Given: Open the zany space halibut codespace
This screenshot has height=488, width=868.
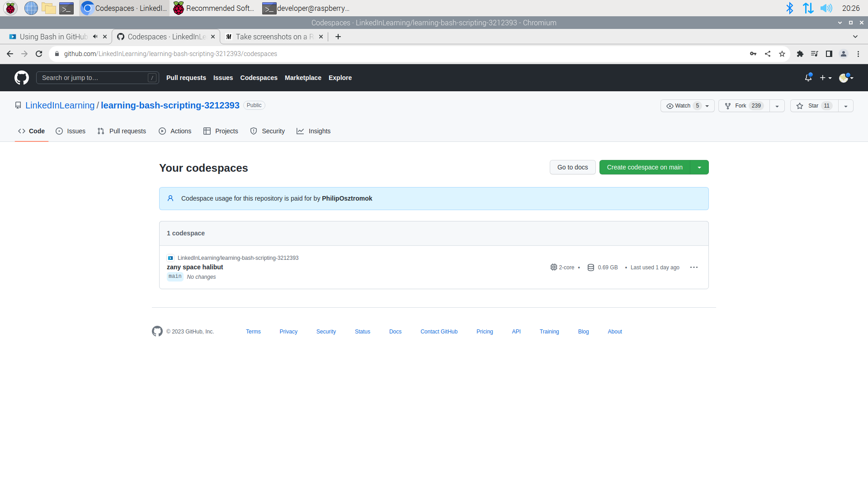Looking at the screenshot, I should (195, 267).
